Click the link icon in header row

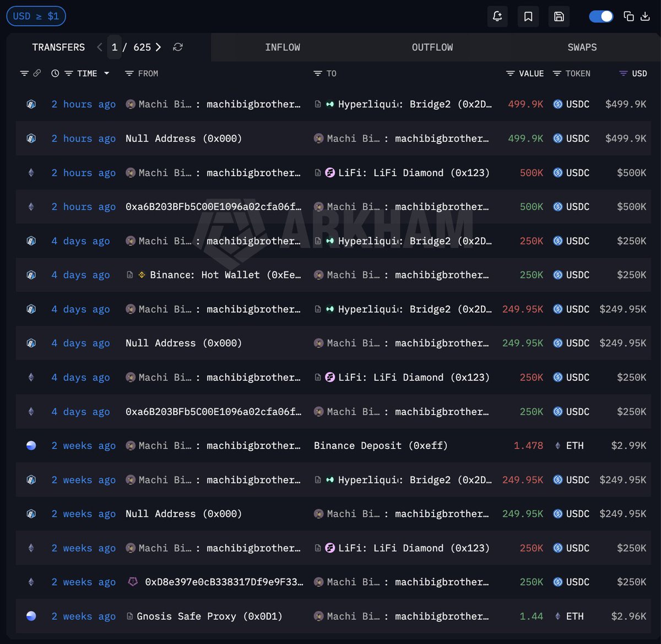(x=37, y=73)
